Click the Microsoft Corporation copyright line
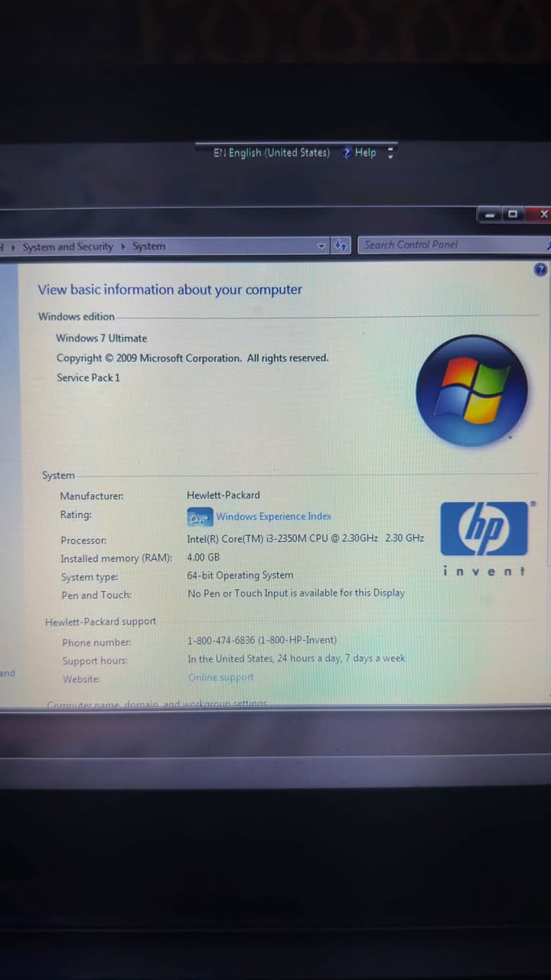The image size is (551, 980). (x=192, y=358)
